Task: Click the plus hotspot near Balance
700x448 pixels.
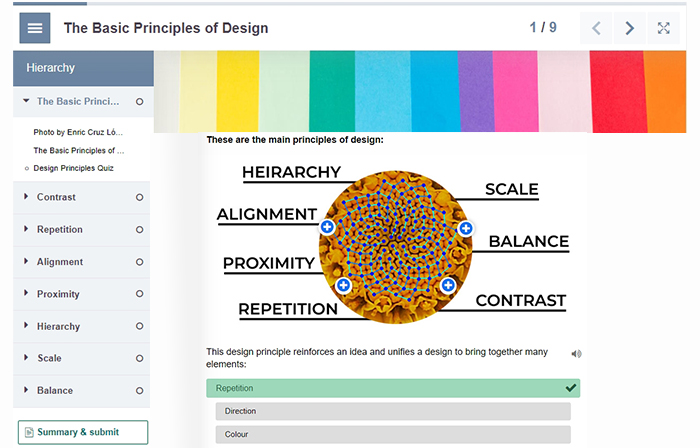Action: (x=465, y=229)
